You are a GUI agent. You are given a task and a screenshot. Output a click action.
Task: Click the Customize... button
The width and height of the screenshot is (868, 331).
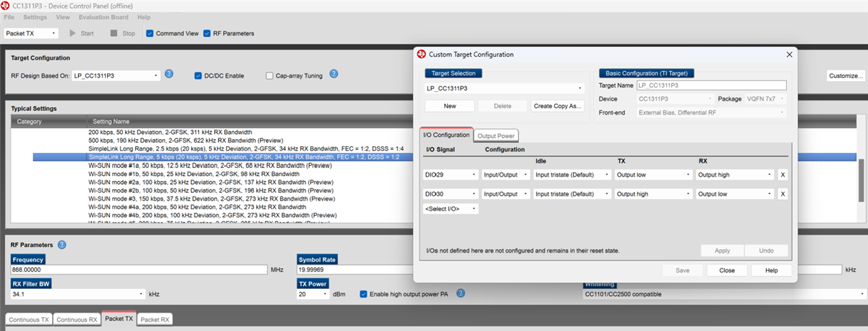[x=846, y=75]
